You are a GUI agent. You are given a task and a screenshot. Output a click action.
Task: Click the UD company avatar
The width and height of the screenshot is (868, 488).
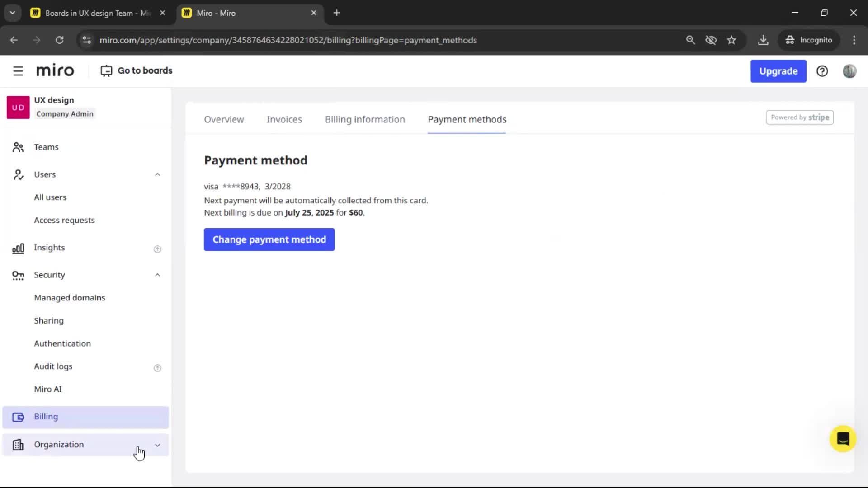tap(18, 107)
